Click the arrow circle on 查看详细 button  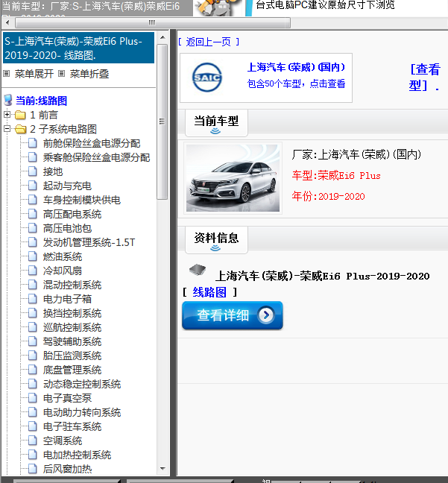pos(265,315)
